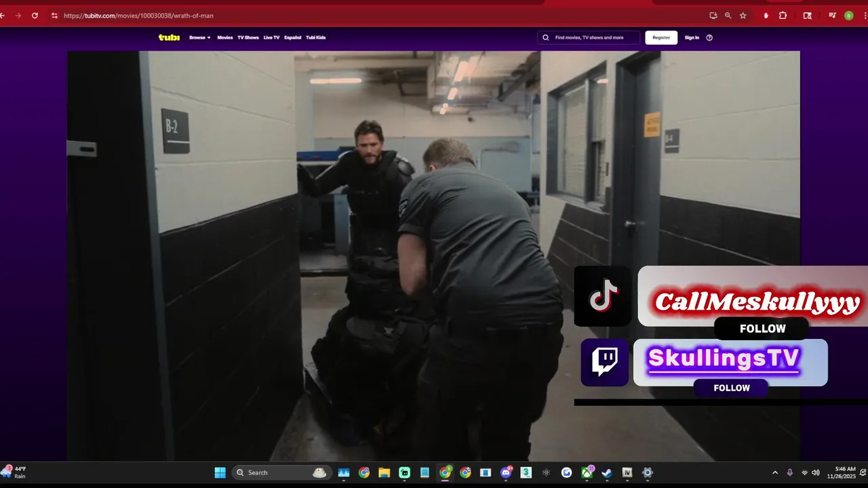Open File Explorer from the taskbar
The image size is (868, 488).
coord(384,472)
